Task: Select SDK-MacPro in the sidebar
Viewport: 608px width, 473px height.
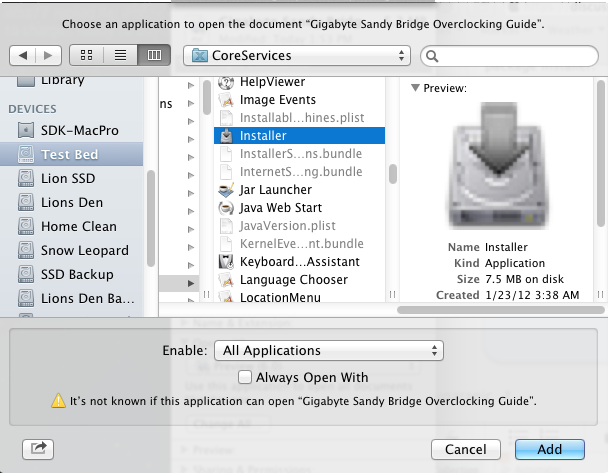Action: click(72, 131)
